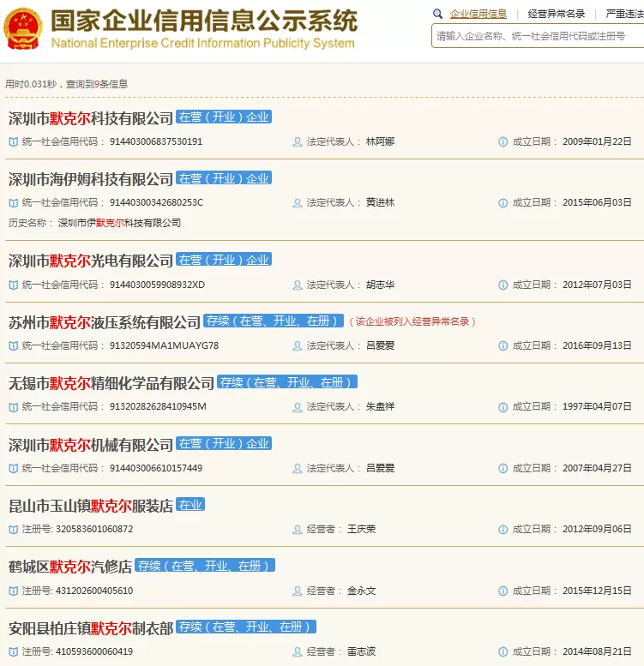The height and width of the screenshot is (666, 644).
Task: Click legal representative icon beside 林阿娜
Action: point(298,142)
